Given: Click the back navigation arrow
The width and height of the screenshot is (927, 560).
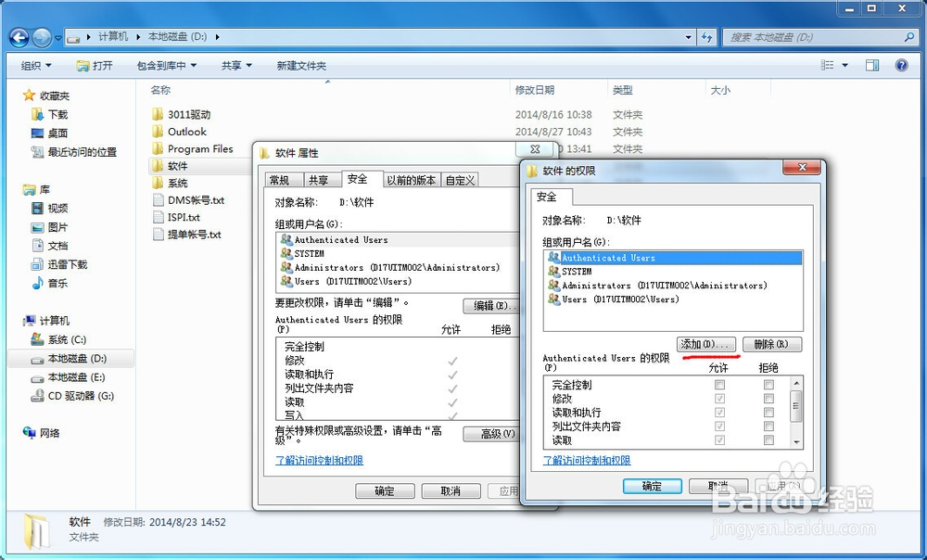Looking at the screenshot, I should click(17, 37).
